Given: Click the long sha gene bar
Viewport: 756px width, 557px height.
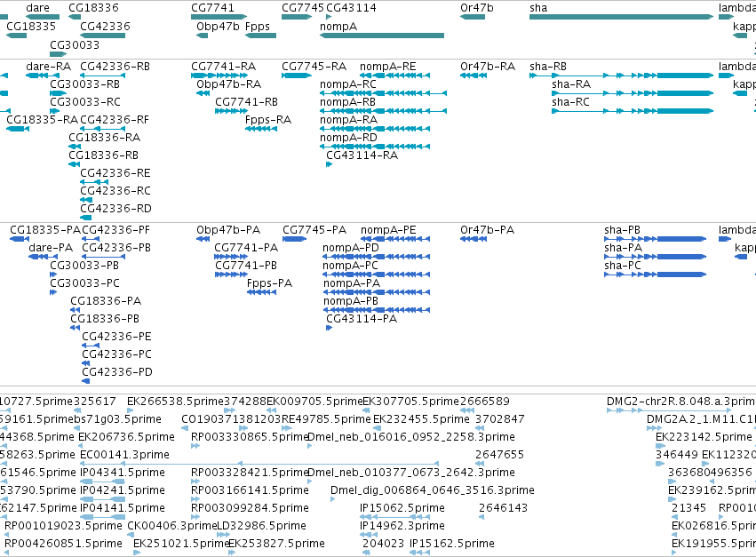Looking at the screenshot, I should click(x=621, y=17).
